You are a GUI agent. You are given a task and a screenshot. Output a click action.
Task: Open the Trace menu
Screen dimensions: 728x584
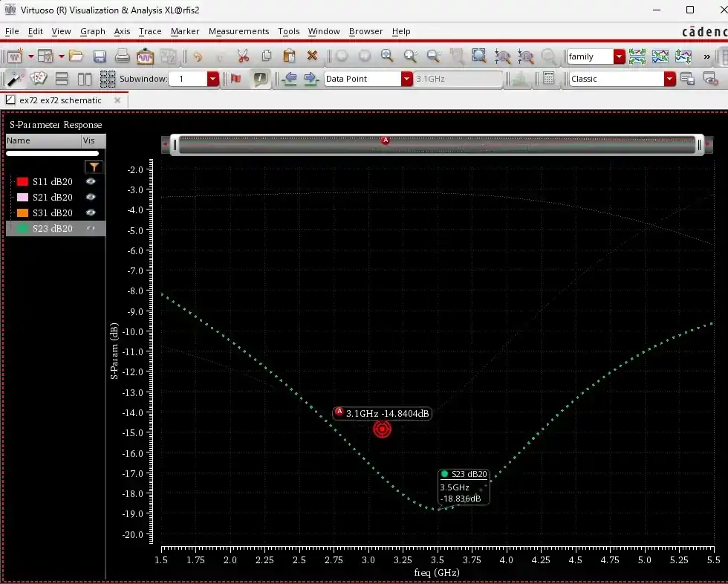[150, 31]
